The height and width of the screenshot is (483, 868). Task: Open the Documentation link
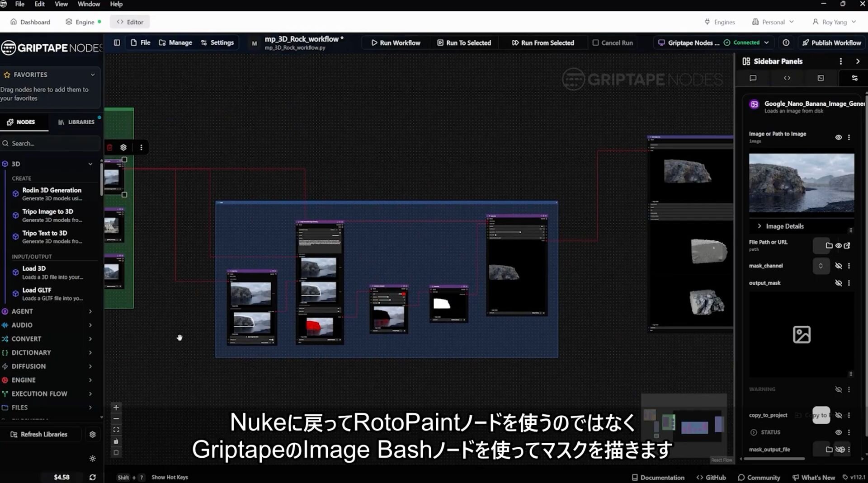(x=658, y=477)
